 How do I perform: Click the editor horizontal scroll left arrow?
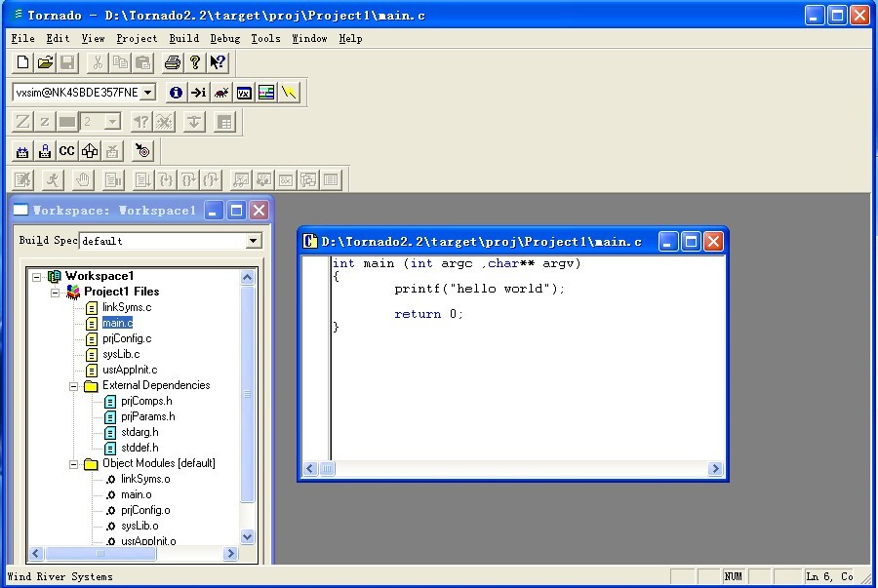pos(310,469)
